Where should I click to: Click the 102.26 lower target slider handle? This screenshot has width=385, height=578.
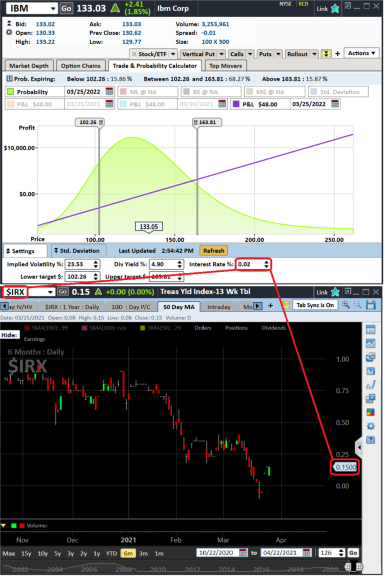point(90,122)
